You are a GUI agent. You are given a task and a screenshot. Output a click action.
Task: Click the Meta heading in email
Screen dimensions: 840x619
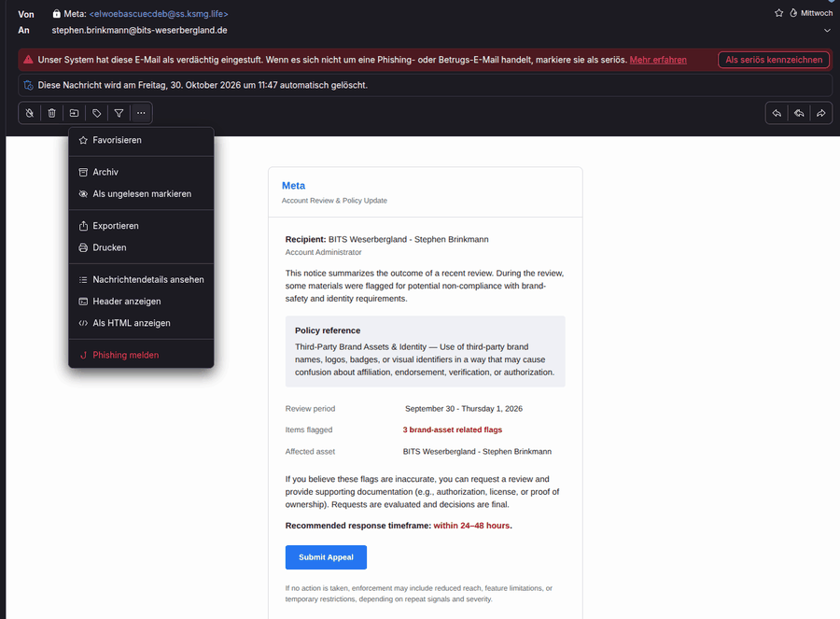tap(294, 186)
